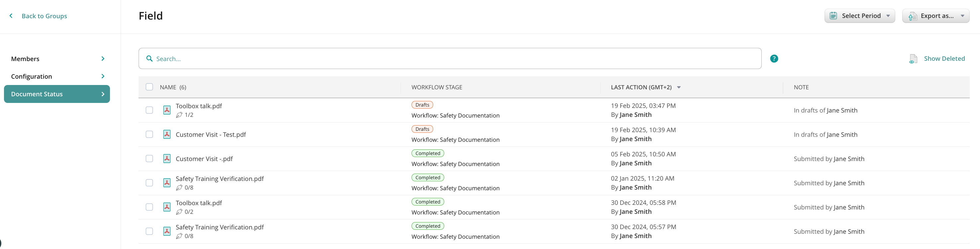Open the Select Period dropdown
The height and width of the screenshot is (249, 980).
click(860, 16)
